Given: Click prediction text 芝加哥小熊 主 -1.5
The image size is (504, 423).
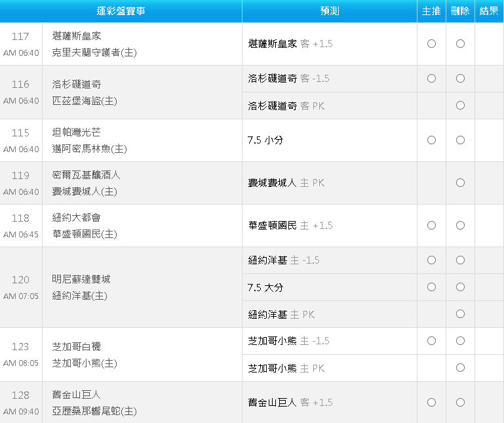Looking at the screenshot, I should (x=288, y=341).
